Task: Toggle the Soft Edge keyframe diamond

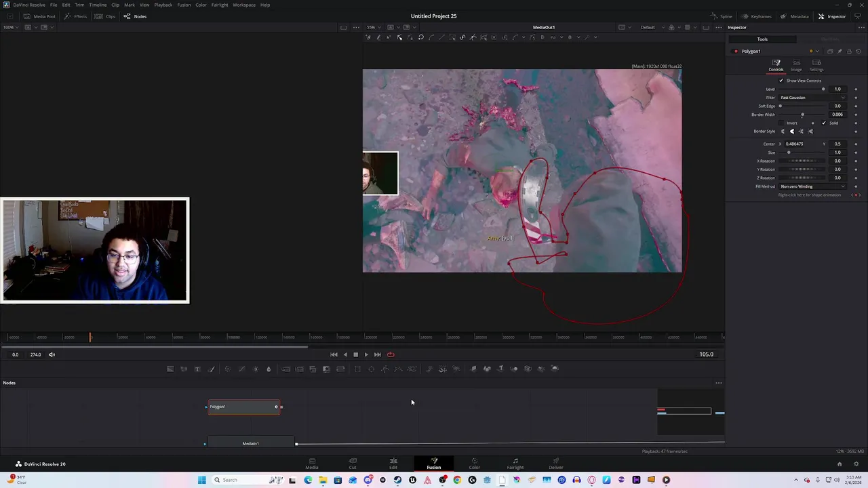Action: coord(856,106)
